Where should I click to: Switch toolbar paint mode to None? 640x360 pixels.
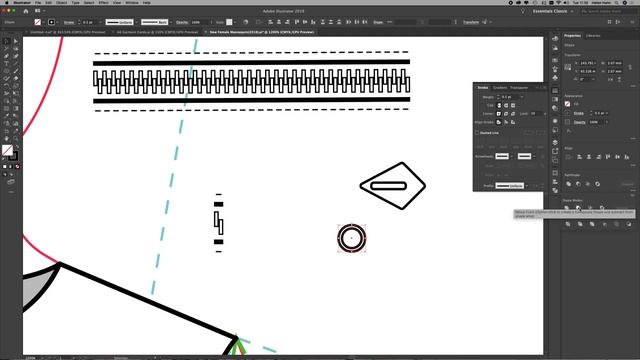17,166
